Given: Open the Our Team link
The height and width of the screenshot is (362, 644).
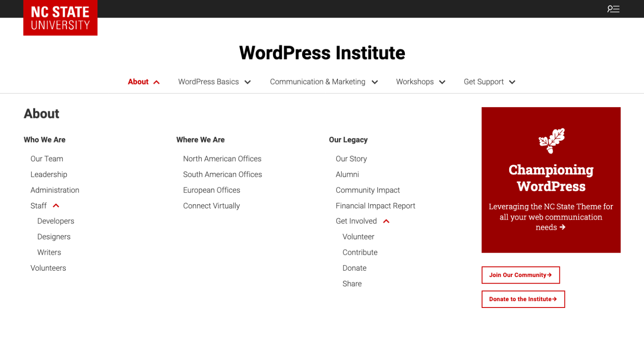Looking at the screenshot, I should point(47,159).
